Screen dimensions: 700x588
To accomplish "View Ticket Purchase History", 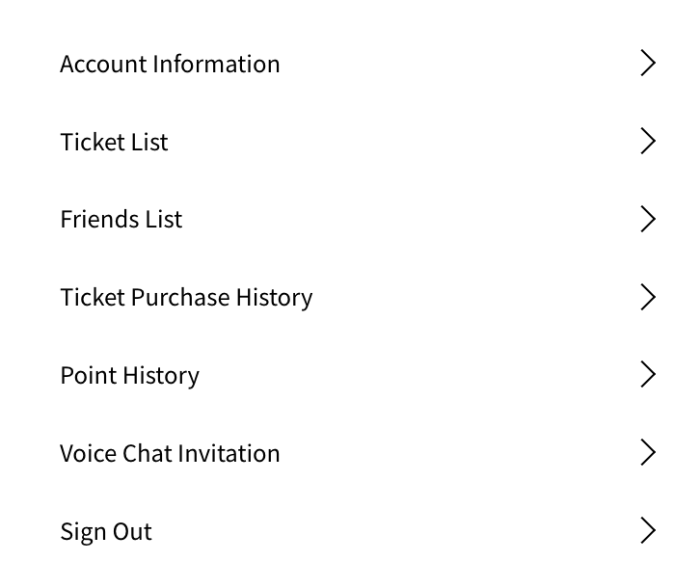I will pos(186,297).
